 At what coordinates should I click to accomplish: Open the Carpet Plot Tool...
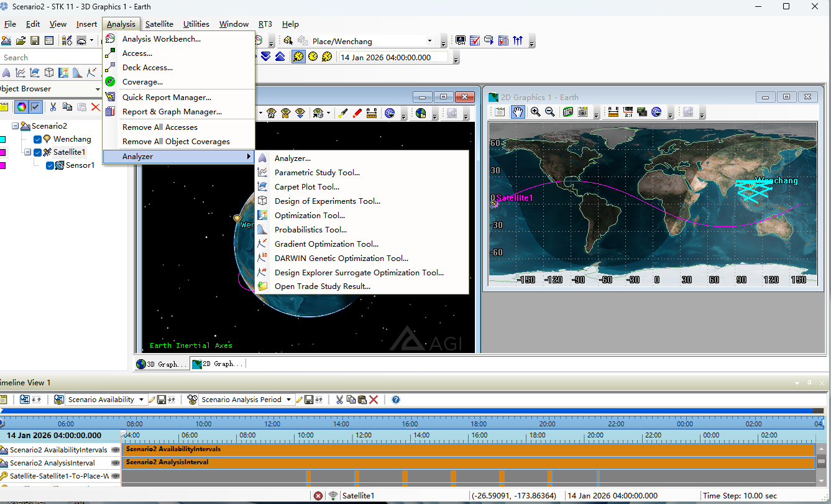click(x=362, y=186)
